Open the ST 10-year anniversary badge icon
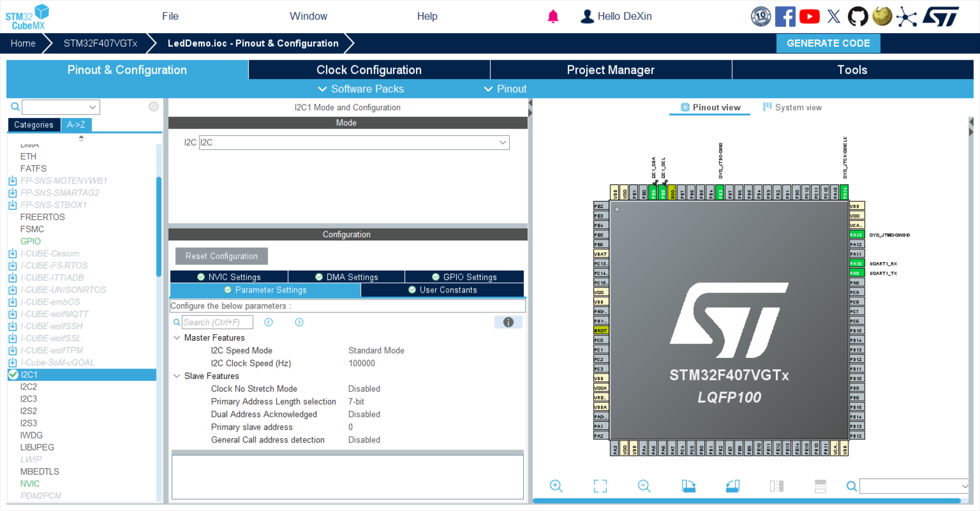The width and height of the screenshot is (980, 511). (761, 16)
